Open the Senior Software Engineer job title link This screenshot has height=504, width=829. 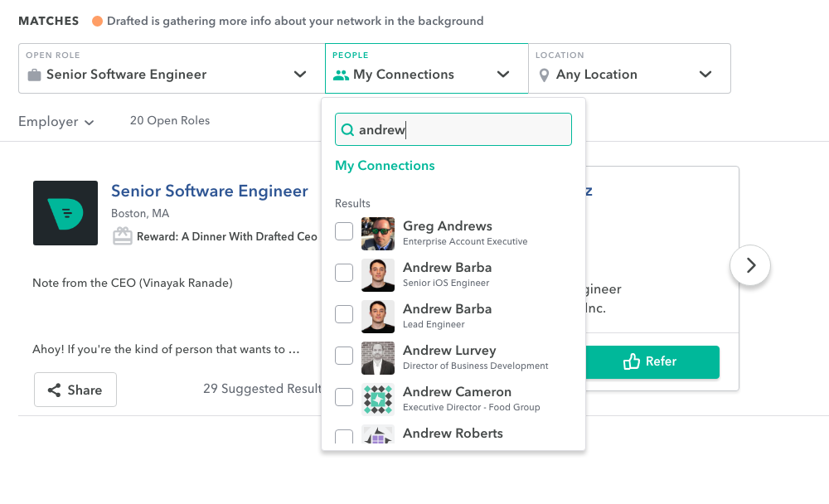tap(210, 191)
